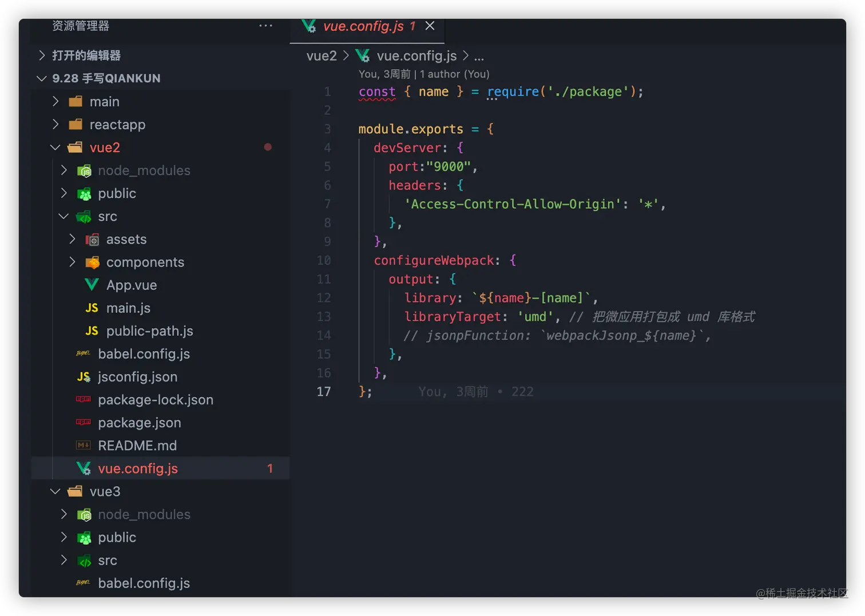The image size is (865, 616).
Task: Open package-lock.json file
Action: (156, 399)
